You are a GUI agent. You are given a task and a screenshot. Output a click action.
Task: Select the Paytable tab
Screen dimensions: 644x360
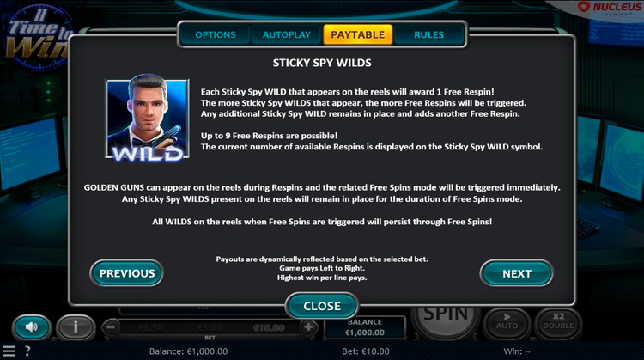pos(358,34)
